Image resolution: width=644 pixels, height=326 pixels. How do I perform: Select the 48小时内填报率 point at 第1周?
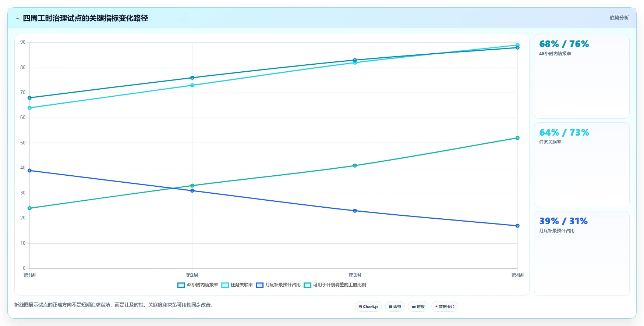pyautogui.click(x=30, y=98)
